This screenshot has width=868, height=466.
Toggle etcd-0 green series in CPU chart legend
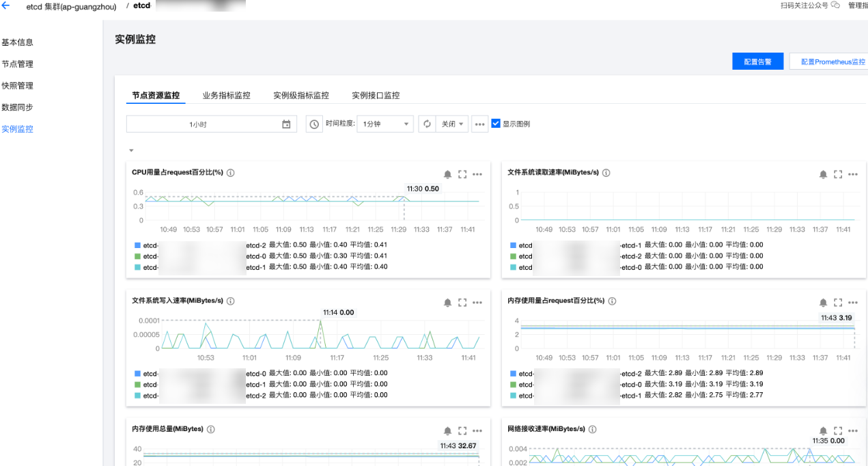(137, 256)
